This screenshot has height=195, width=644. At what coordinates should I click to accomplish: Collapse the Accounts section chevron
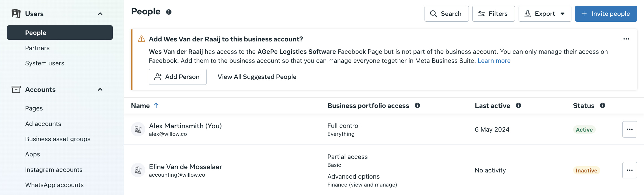point(100,90)
